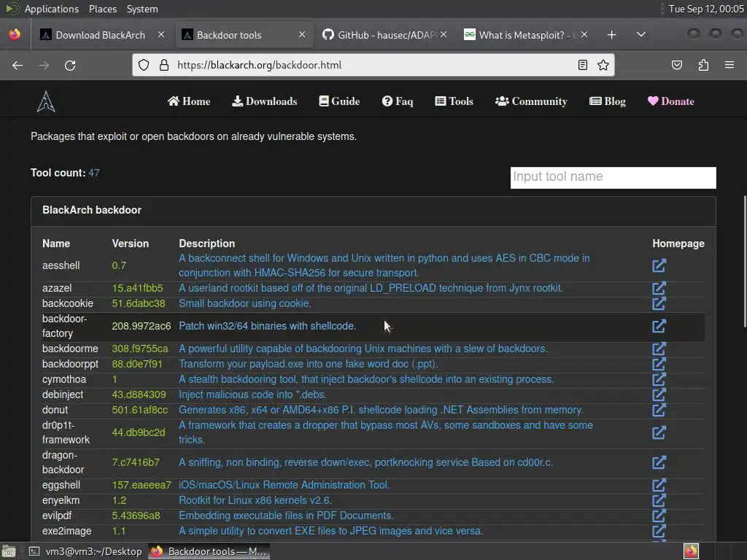Open the extensions puzzle icon
Image resolution: width=747 pixels, height=560 pixels.
tap(703, 65)
